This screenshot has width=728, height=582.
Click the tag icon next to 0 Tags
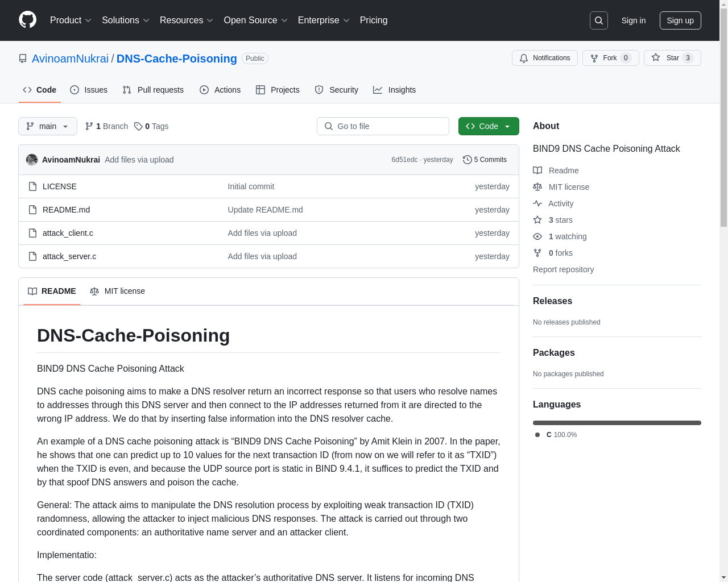[138, 126]
